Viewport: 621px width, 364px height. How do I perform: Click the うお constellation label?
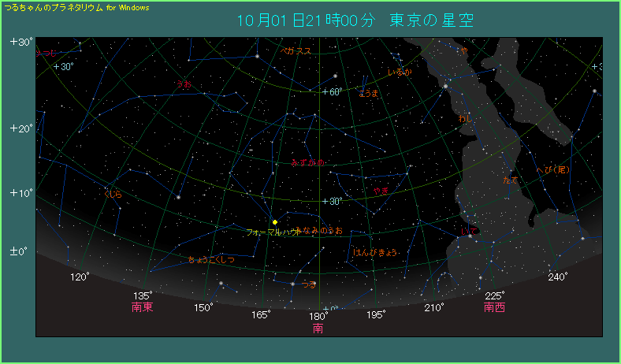(x=184, y=83)
